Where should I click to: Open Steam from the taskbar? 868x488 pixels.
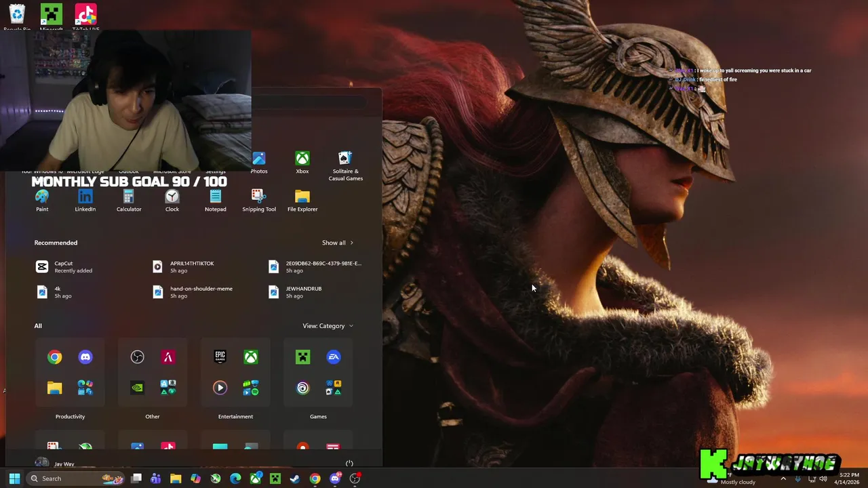(295, 479)
